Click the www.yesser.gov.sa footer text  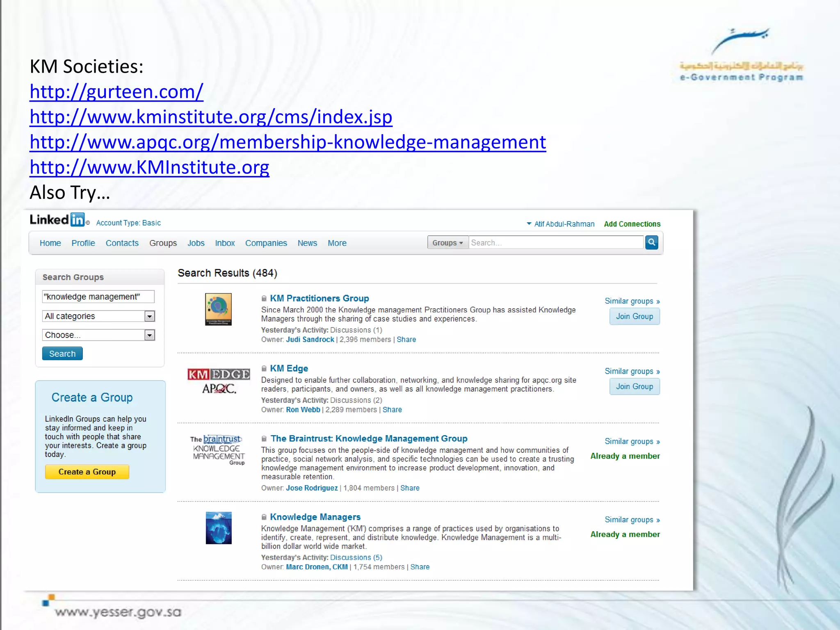(118, 612)
